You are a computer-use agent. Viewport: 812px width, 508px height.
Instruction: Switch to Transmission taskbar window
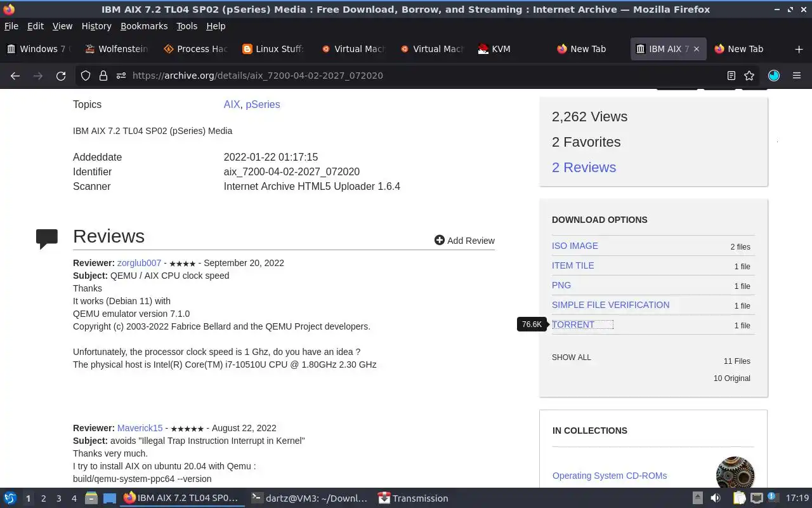[x=414, y=498]
